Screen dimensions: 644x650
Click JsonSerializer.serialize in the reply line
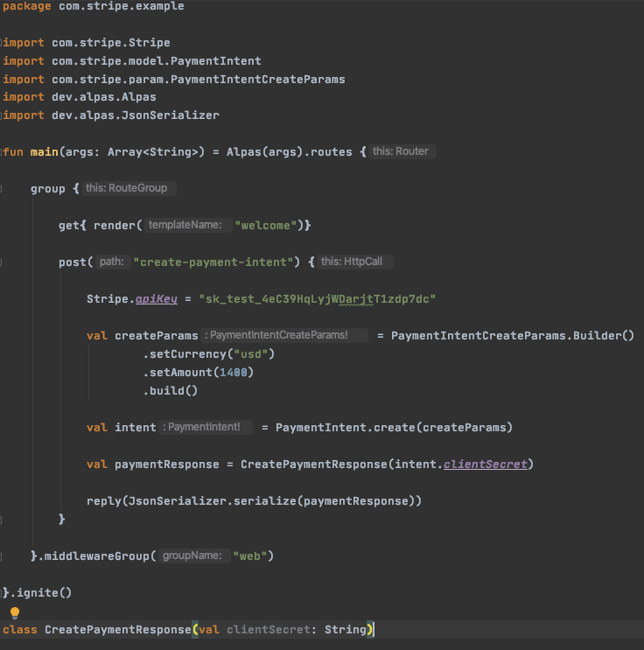tap(212, 500)
